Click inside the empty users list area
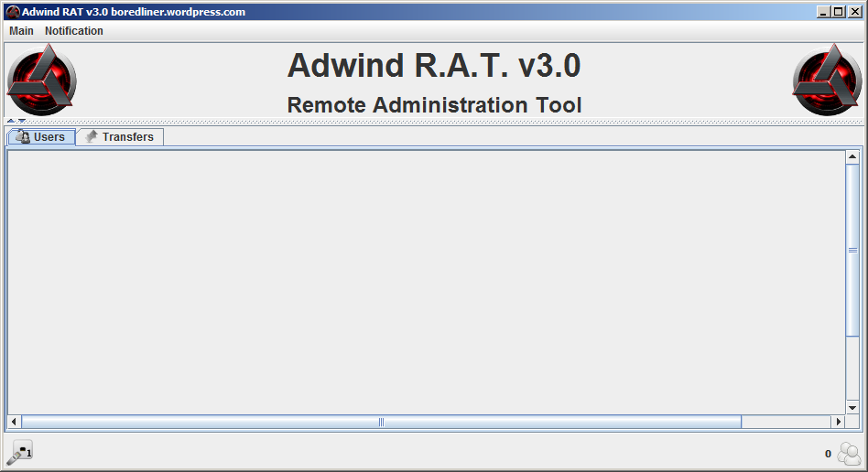The width and height of the screenshot is (868, 472). 426,282
